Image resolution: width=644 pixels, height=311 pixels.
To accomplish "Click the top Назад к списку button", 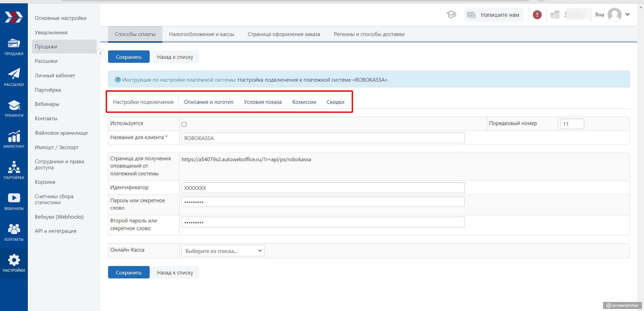I will 175,57.
